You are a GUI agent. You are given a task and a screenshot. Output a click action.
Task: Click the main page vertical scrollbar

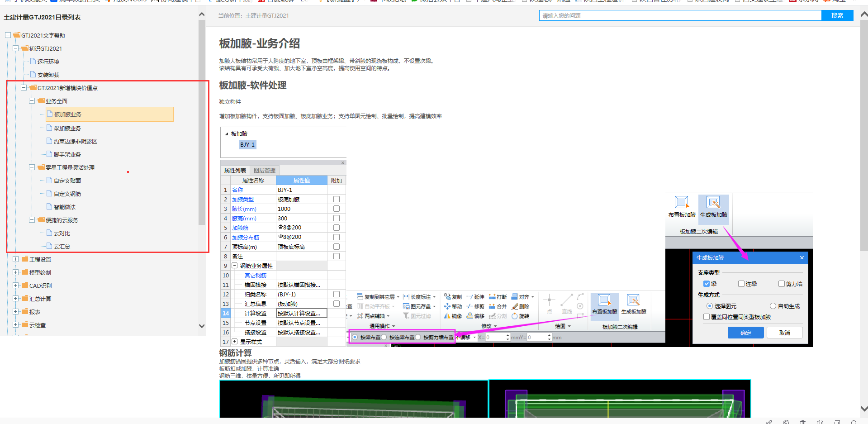pyautogui.click(x=864, y=136)
